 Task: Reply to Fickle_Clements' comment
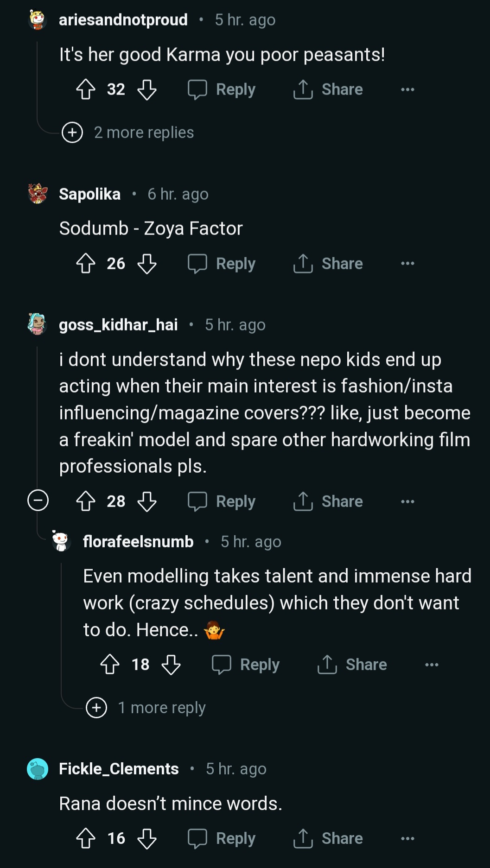[222, 838]
